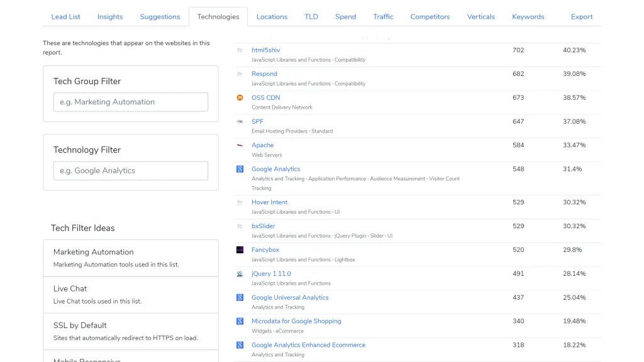Click the 548 count for Google Analytics
Screen dimensions: 644x362
coord(518,169)
